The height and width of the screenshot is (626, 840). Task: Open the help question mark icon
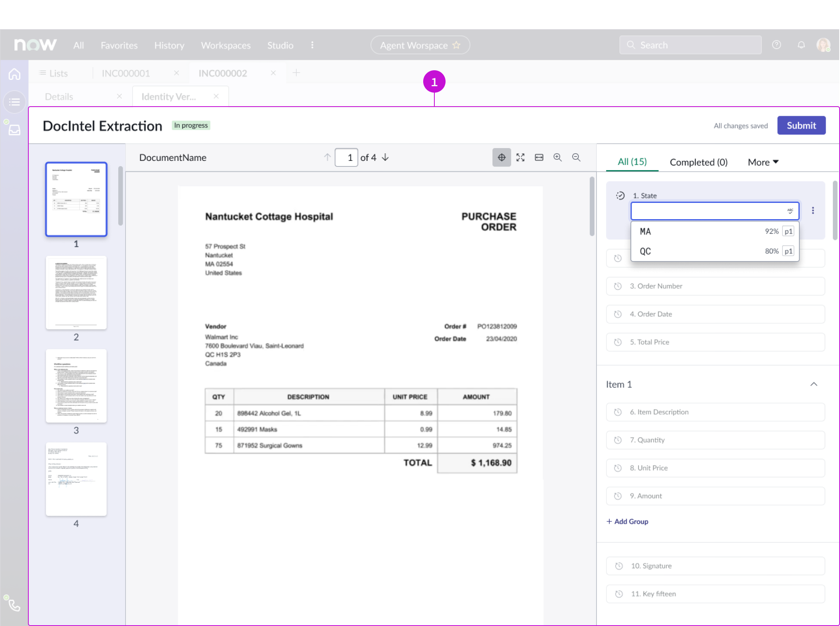coord(776,45)
